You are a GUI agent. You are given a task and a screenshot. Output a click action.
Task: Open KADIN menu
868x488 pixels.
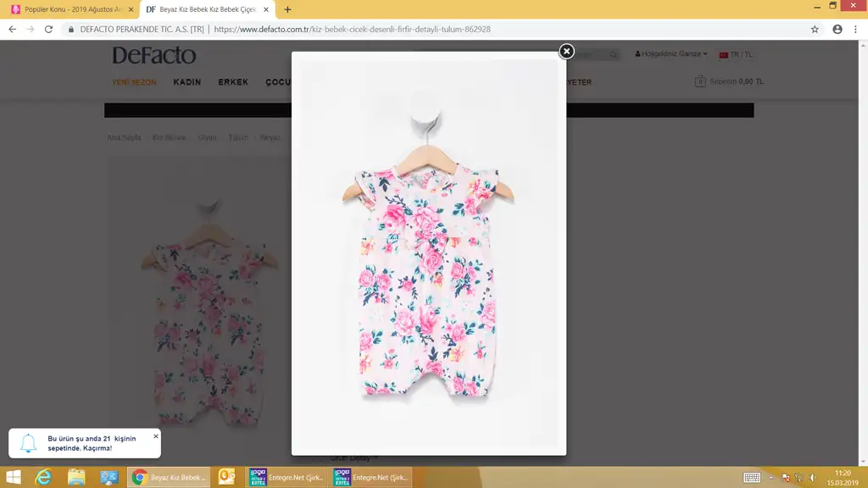point(187,82)
